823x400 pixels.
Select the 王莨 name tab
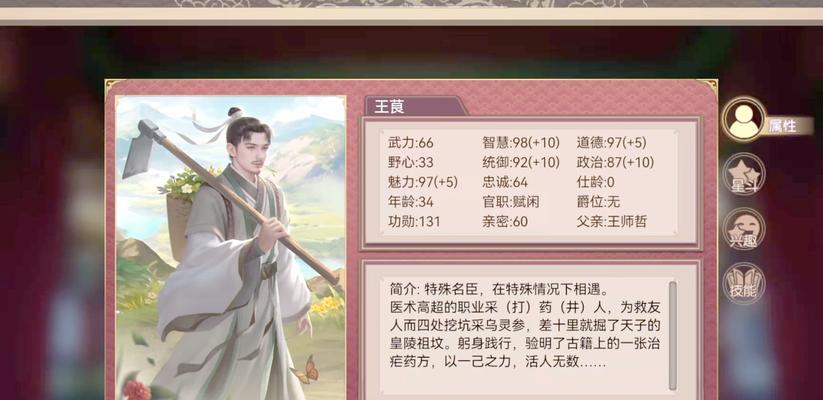414,107
